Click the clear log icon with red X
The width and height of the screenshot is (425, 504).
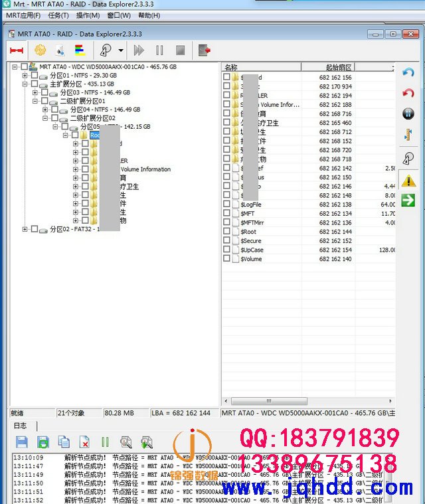[84, 442]
